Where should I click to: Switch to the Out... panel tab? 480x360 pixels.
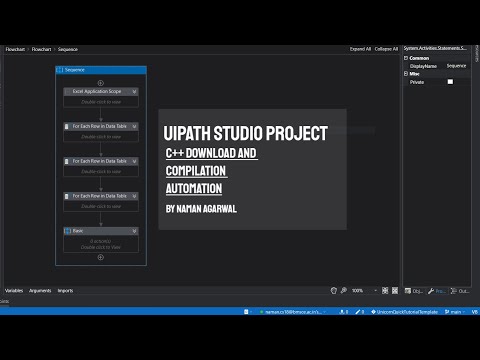[460, 291]
